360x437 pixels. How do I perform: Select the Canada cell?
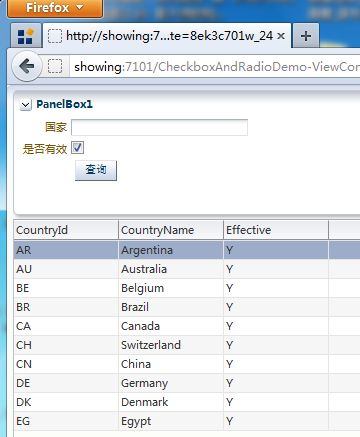(x=171, y=326)
